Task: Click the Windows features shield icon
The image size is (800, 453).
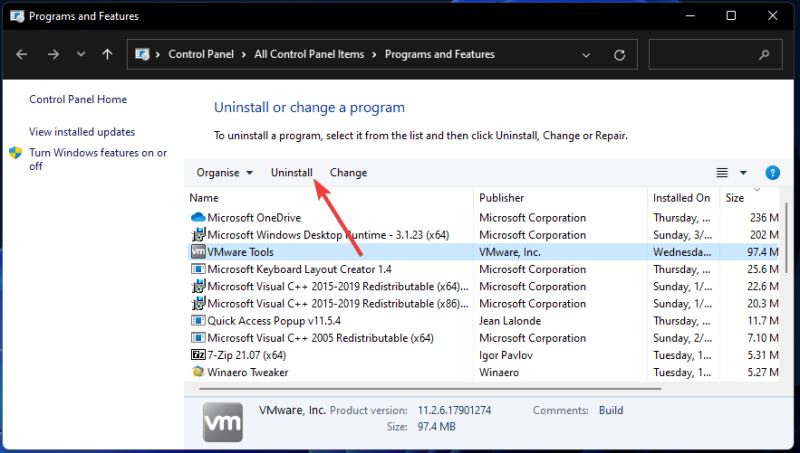Action: [x=16, y=153]
